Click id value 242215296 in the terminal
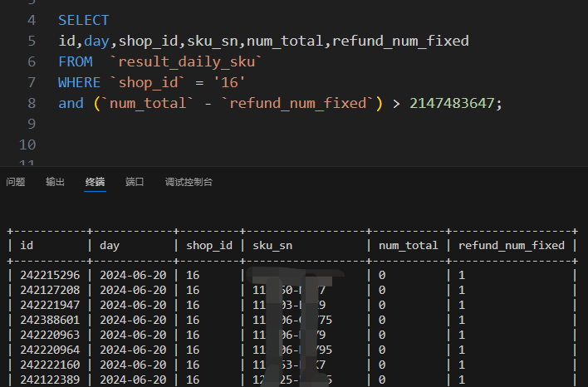The width and height of the screenshot is (588, 387). click(50, 275)
